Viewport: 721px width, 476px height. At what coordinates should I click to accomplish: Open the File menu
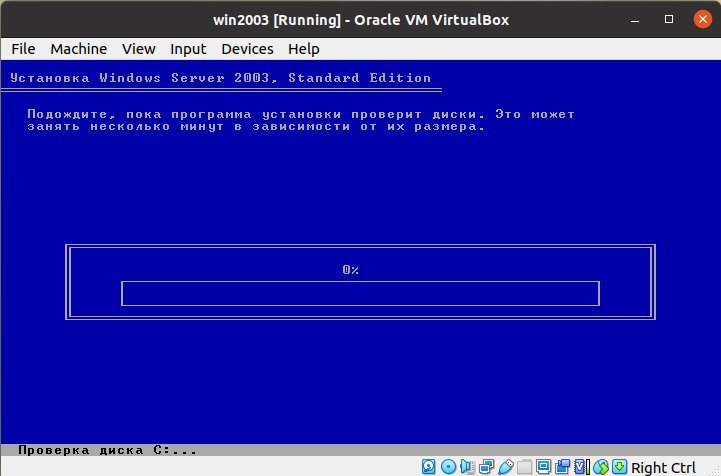(23, 49)
